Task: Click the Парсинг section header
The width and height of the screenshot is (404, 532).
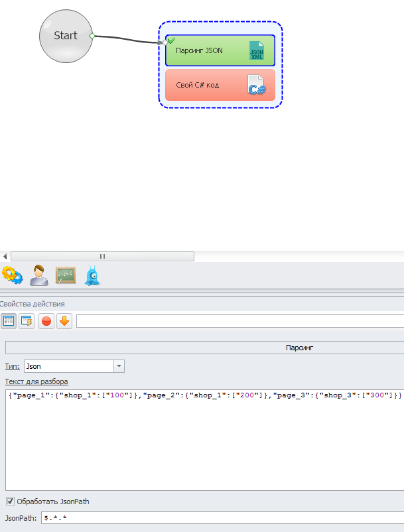Action: point(299,348)
